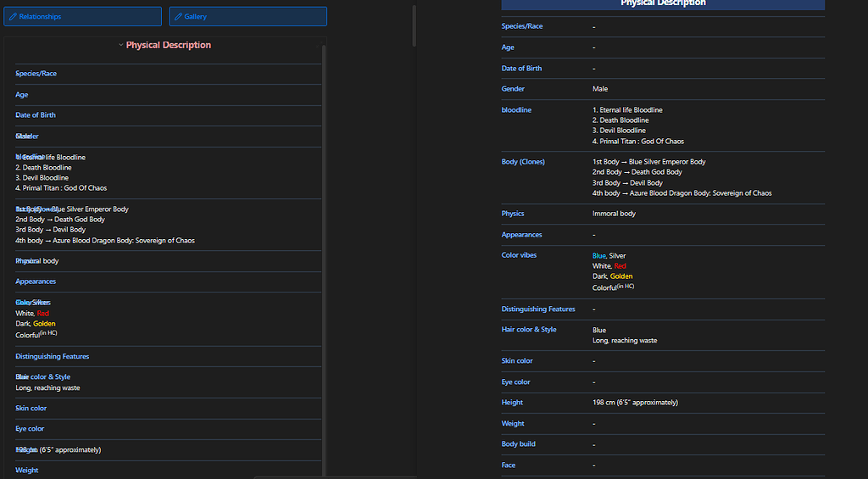Click Species/Race label in right preview

522,26
